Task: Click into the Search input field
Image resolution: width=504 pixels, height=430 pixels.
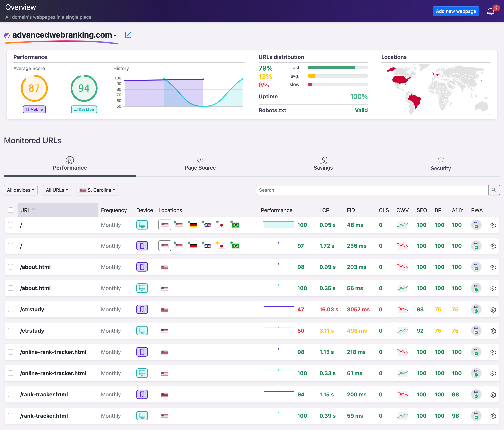Action: tap(372, 190)
